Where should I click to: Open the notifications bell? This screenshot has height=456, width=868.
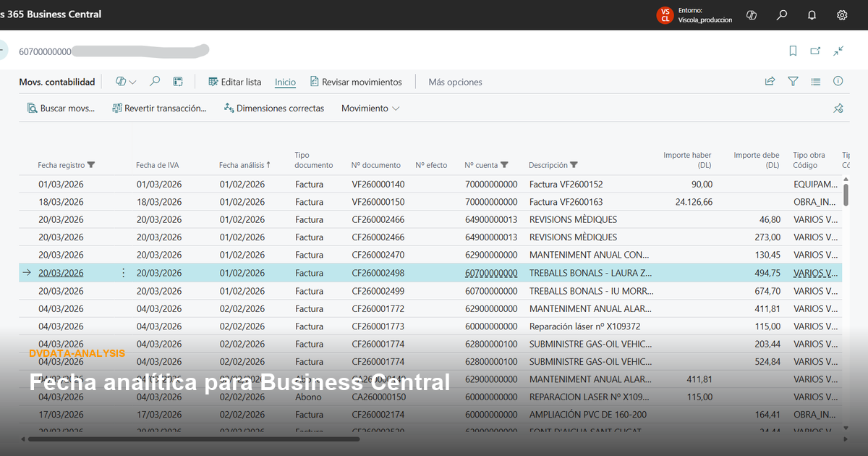pos(812,14)
